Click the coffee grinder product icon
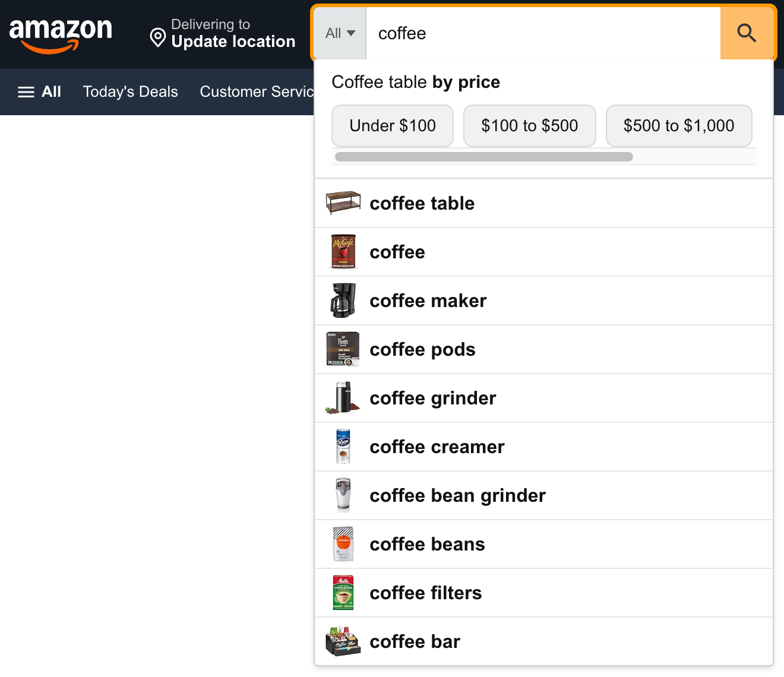The height and width of the screenshot is (677, 784). (x=343, y=397)
